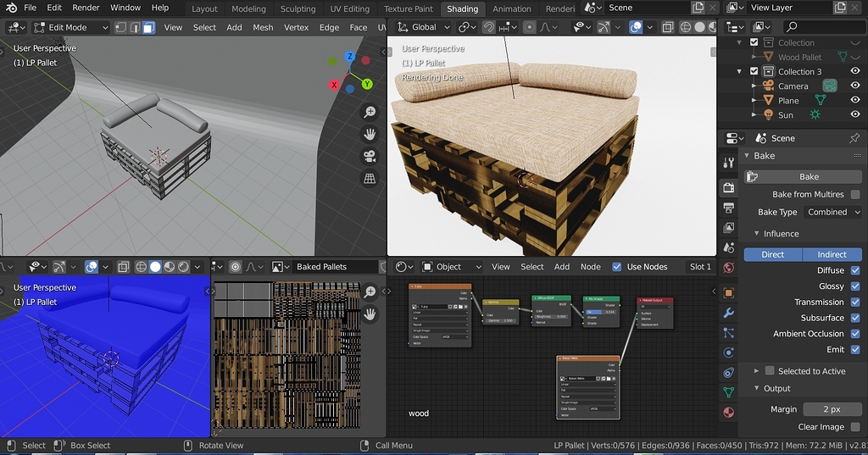
Task: Open the Object Data mesh tab
Action: (728, 392)
